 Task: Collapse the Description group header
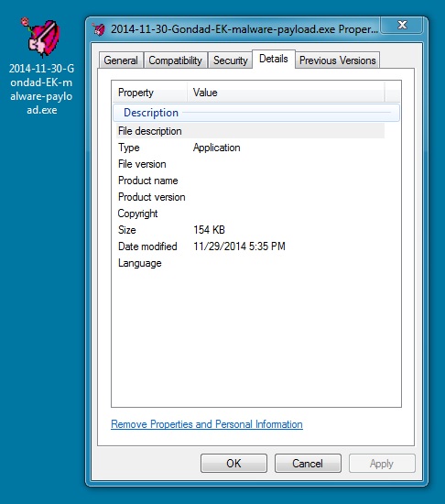point(256,113)
